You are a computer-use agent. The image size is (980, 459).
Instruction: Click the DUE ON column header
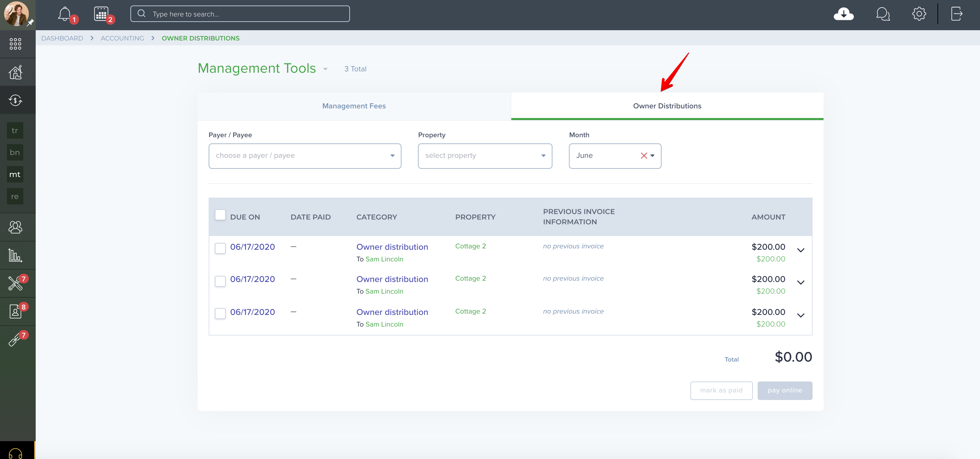(x=245, y=217)
